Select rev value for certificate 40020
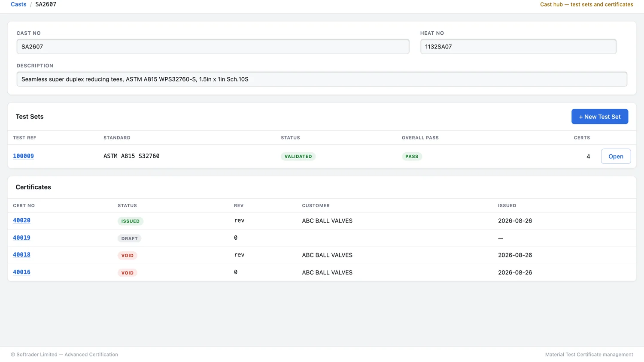This screenshot has height=362, width=644. 239,220
